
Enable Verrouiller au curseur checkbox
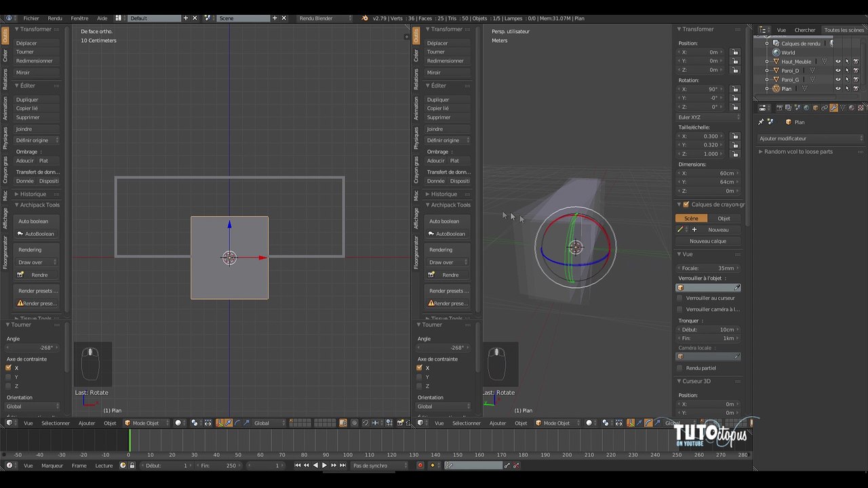coord(680,298)
